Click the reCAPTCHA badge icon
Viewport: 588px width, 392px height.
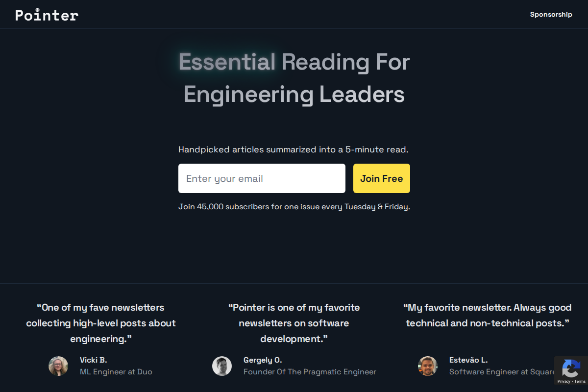(x=571, y=367)
